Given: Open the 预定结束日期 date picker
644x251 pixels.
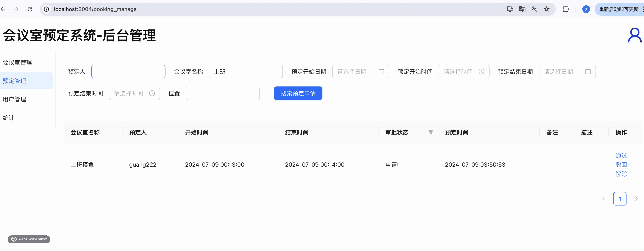Looking at the screenshot, I should 567,72.
